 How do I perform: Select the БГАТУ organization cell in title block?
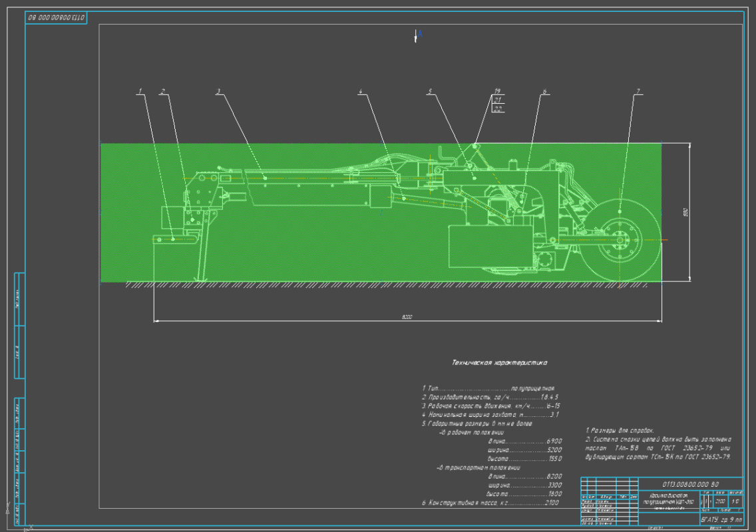721,517
